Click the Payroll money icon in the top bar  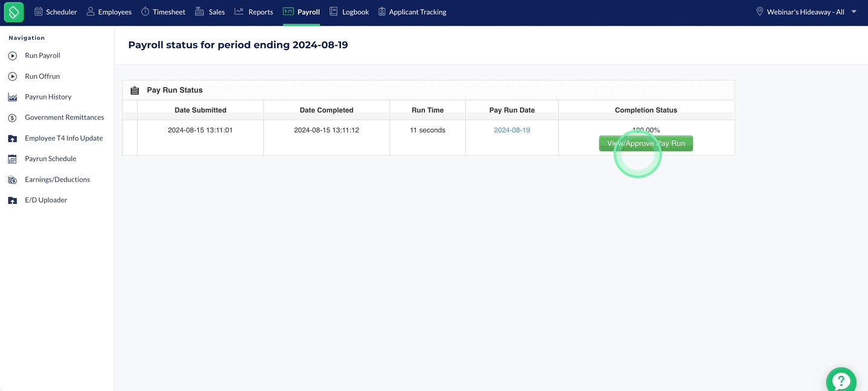[288, 11]
